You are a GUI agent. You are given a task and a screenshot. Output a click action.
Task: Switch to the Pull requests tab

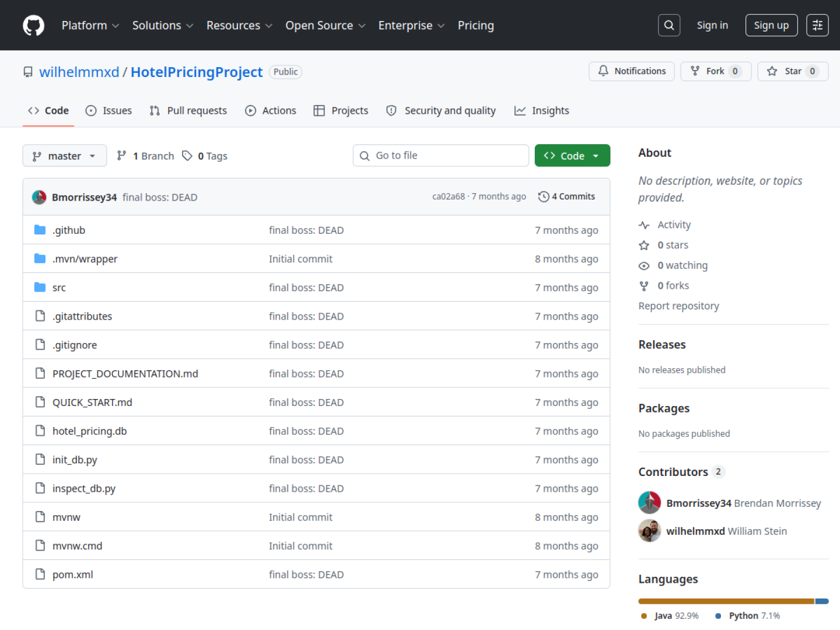pos(188,110)
